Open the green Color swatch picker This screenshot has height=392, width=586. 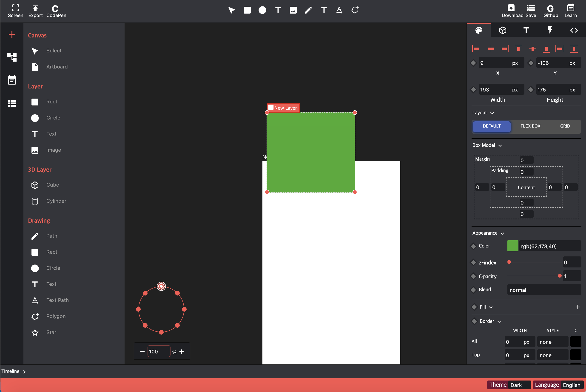tap(512, 246)
